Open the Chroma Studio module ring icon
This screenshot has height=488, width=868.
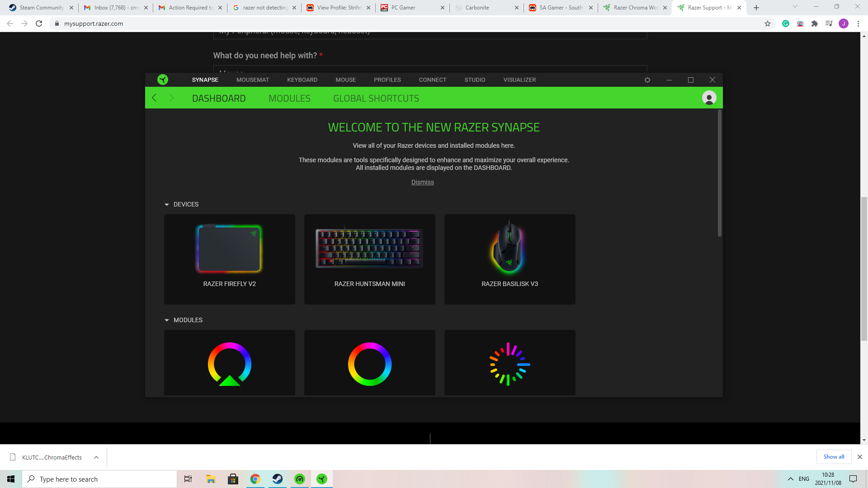(370, 364)
